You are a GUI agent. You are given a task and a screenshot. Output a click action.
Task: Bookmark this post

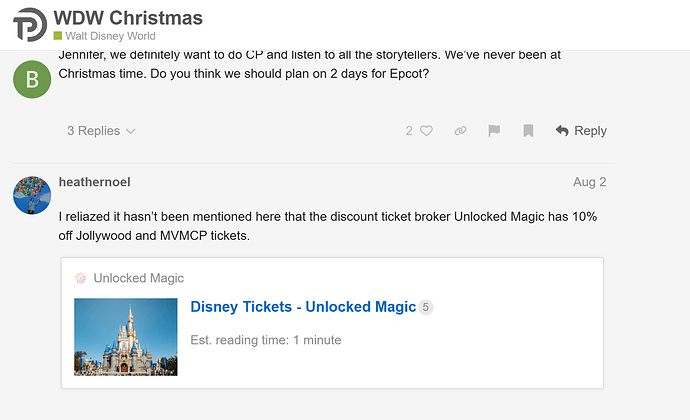click(528, 131)
